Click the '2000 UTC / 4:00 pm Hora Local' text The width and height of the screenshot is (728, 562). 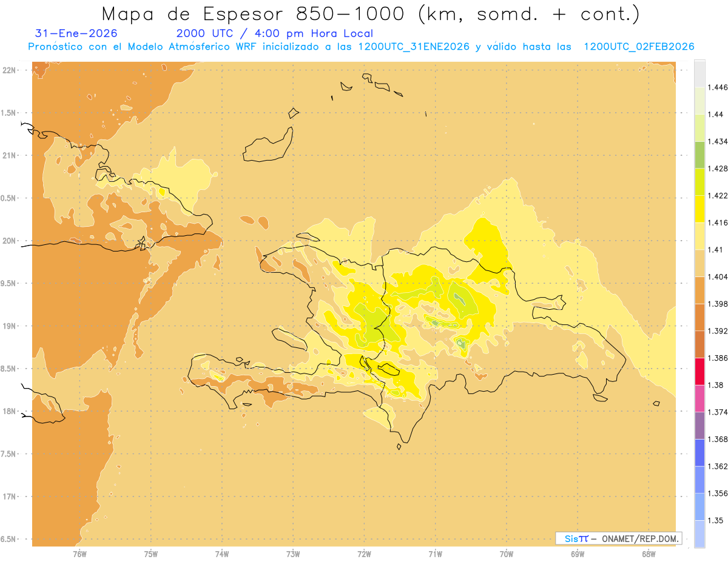pyautogui.click(x=275, y=34)
